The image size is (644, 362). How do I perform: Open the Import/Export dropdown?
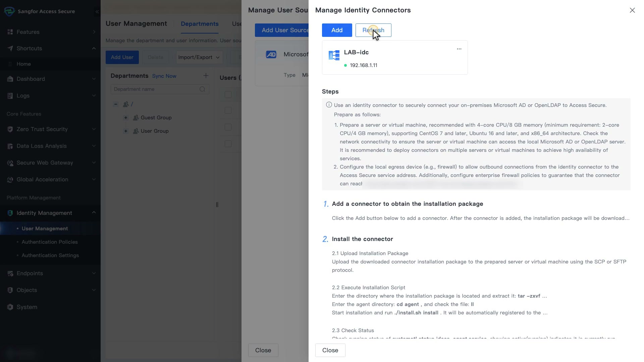pyautogui.click(x=199, y=57)
